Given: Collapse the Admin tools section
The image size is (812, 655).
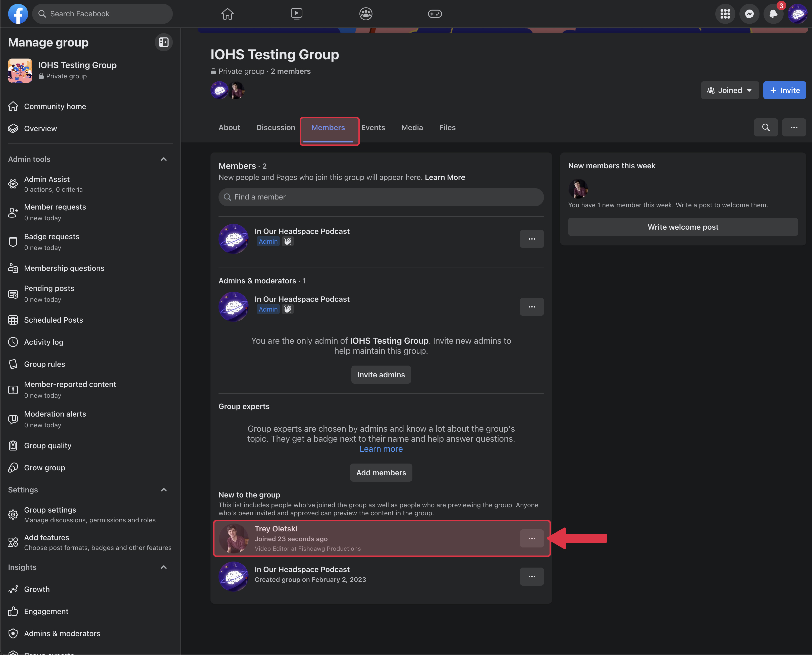Looking at the screenshot, I should [x=164, y=159].
